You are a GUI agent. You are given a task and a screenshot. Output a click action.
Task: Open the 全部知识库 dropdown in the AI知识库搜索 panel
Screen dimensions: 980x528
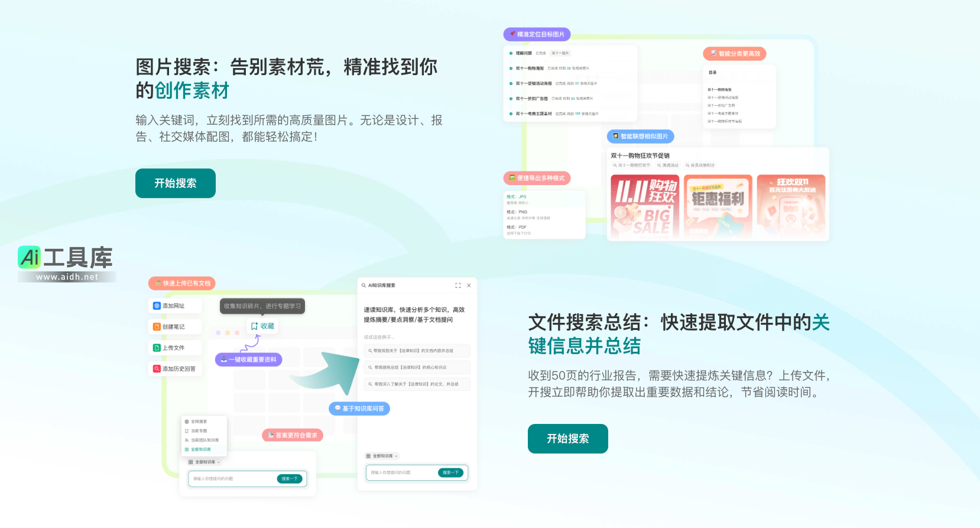coord(382,456)
